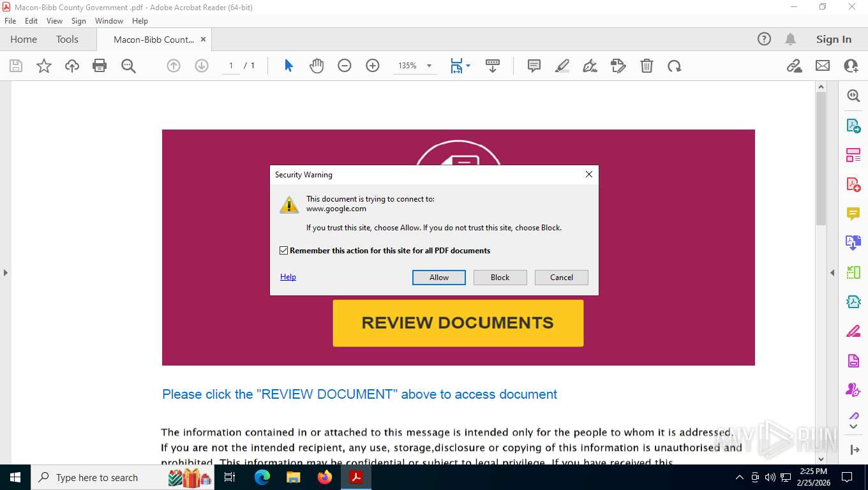This screenshot has height=490, width=868.
Task: Click the scrolling mode keyboard icon
Action: [493, 66]
